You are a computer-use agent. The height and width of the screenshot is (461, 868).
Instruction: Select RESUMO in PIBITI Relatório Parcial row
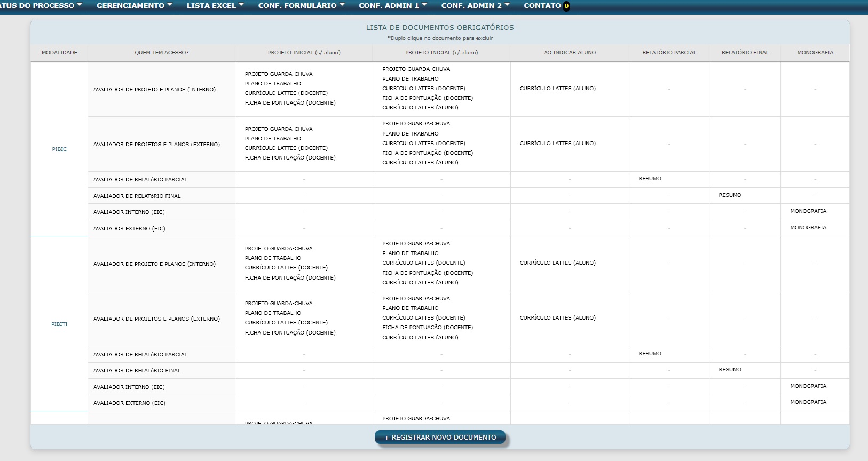pos(650,354)
